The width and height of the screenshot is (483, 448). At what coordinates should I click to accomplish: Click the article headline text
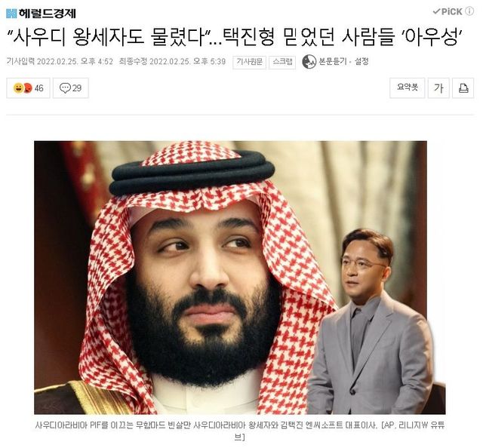(235, 37)
